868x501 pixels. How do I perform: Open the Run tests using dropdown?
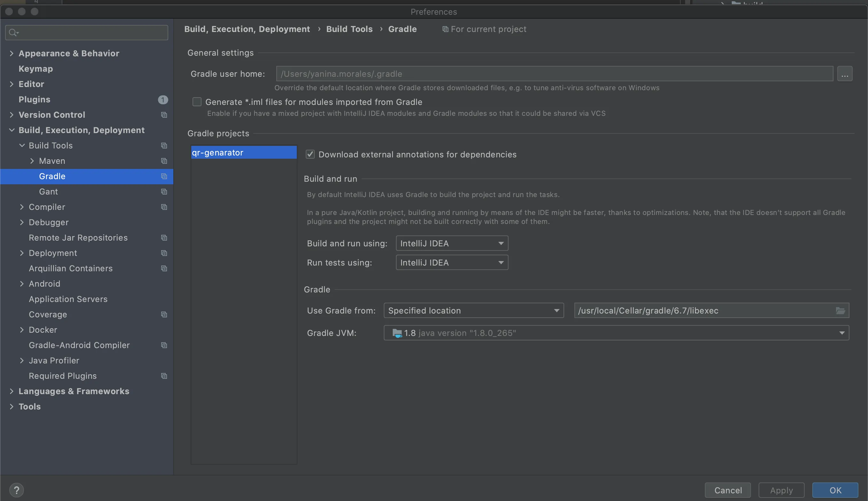tap(452, 263)
